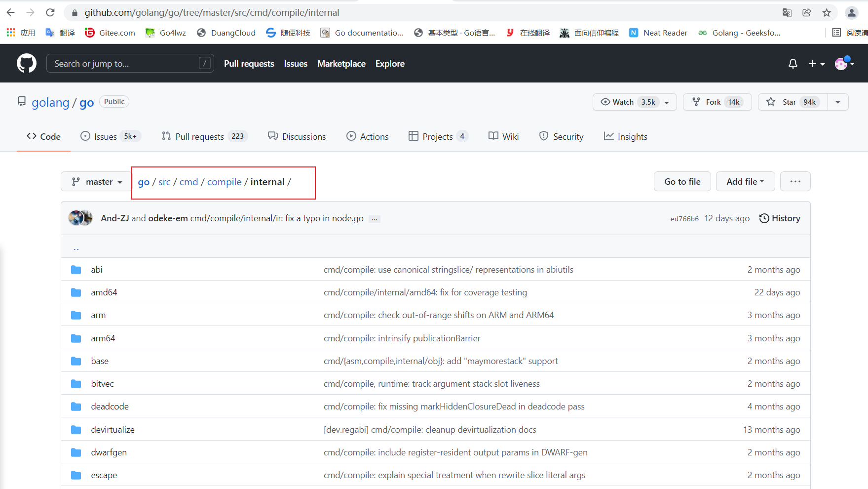Click the translate page icon in address bar
The height and width of the screenshot is (489, 868).
[787, 13]
